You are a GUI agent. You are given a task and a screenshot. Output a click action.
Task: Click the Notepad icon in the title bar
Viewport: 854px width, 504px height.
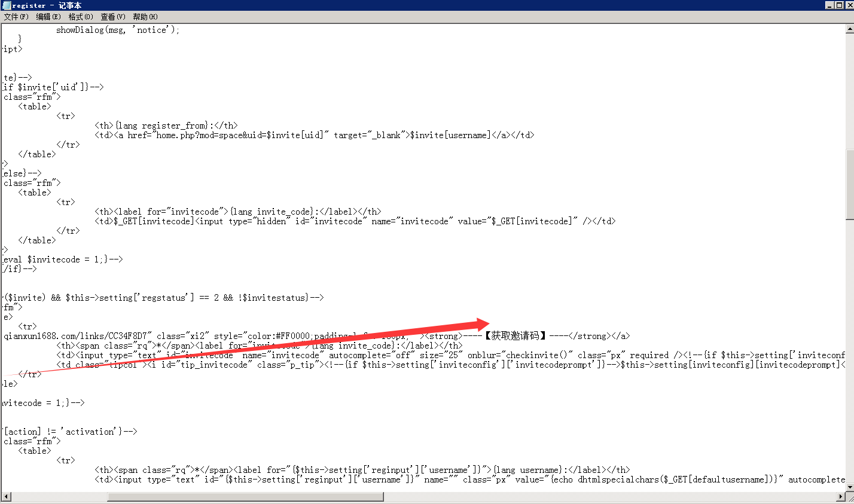pos(6,5)
